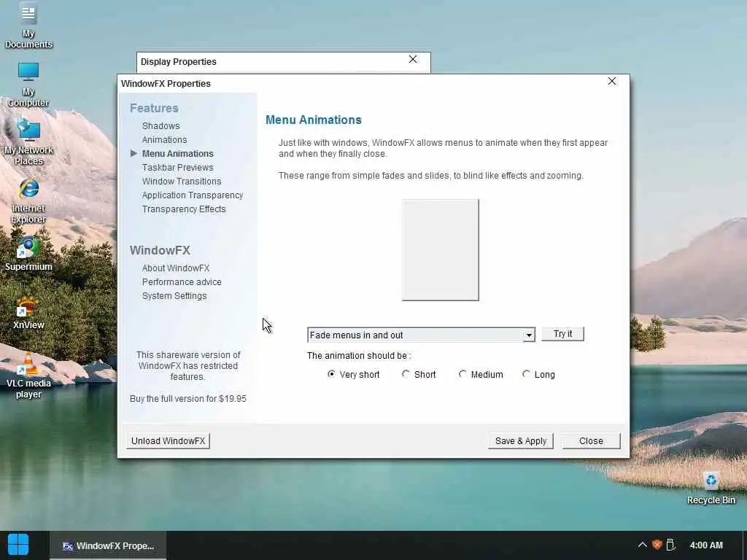This screenshot has width=747, height=560.
Task: Click the Try it button
Action: tap(562, 334)
